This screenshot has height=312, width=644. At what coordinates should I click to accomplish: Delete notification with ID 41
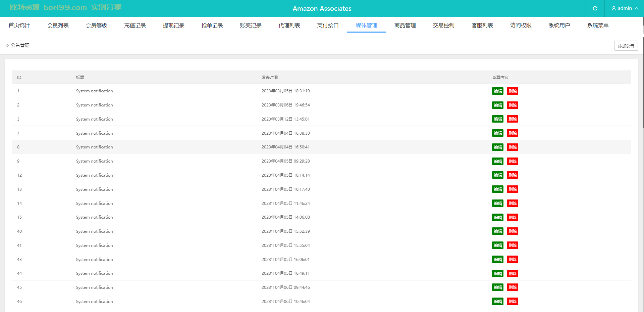coord(513,245)
